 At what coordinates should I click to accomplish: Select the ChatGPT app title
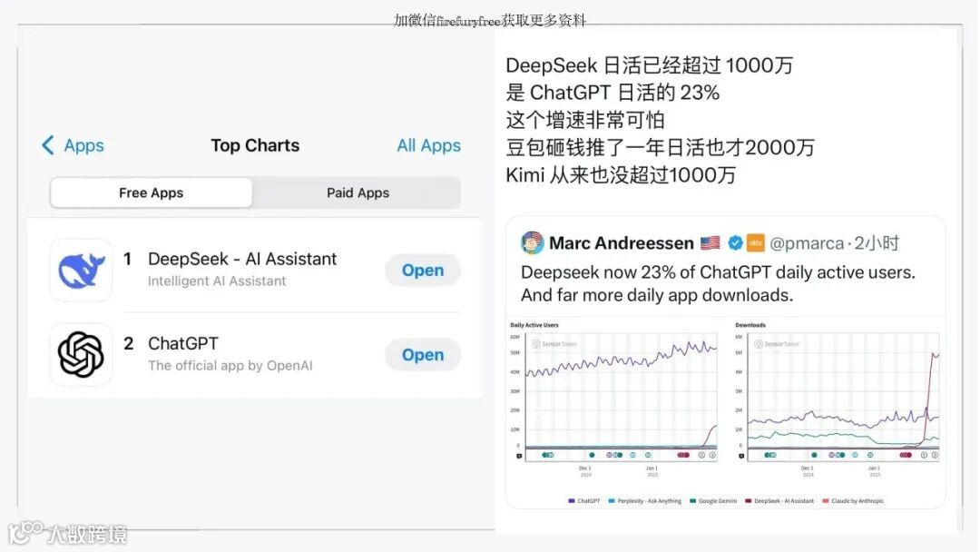(x=183, y=343)
